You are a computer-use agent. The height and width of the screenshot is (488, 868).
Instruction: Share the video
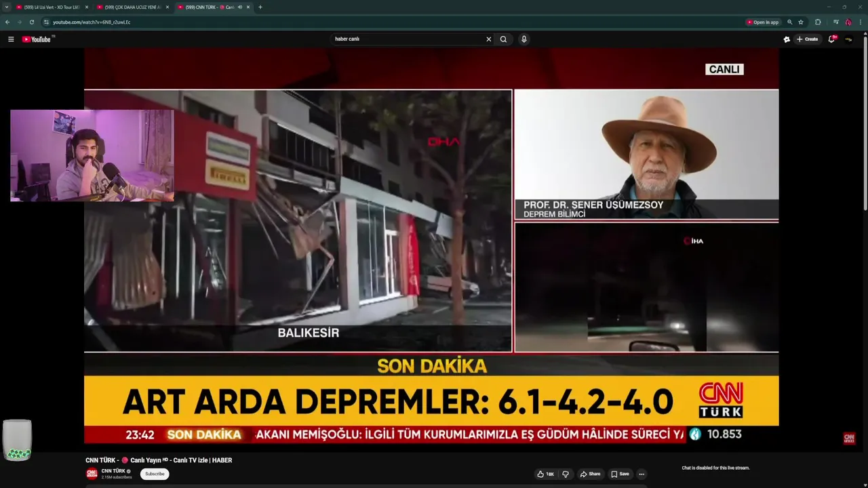click(590, 474)
